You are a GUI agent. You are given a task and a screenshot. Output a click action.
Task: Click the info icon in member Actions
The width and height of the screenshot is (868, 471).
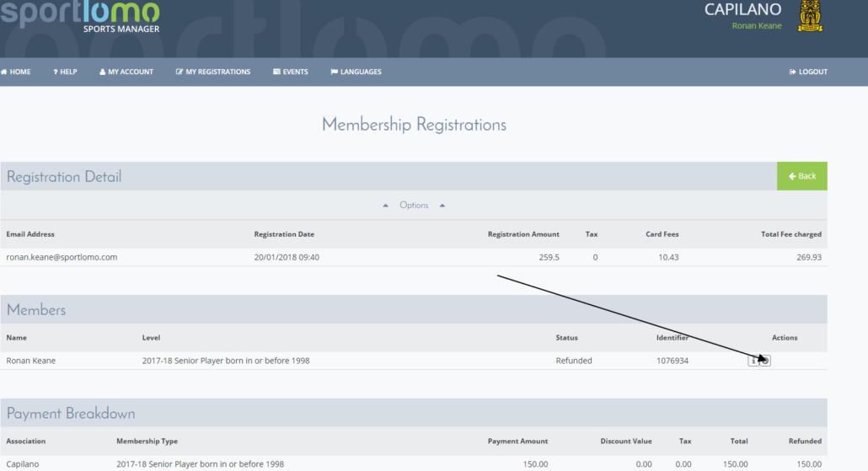tap(753, 361)
